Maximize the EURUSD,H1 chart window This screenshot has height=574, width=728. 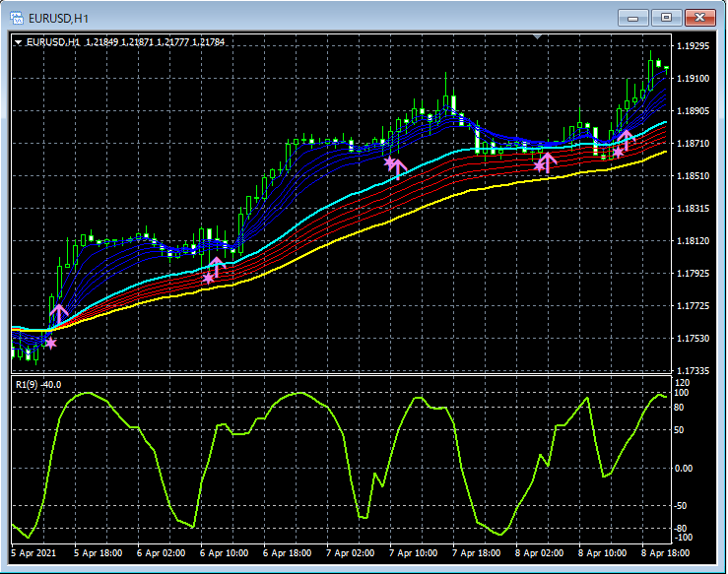point(667,17)
